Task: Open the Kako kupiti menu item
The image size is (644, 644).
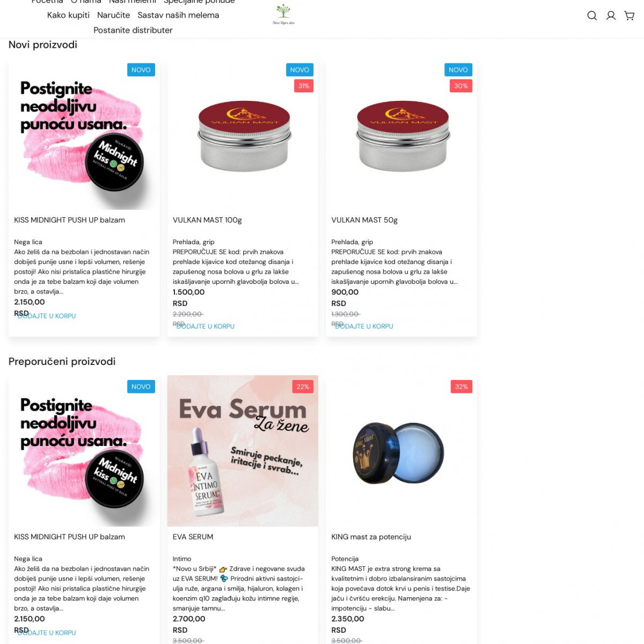Action: [68, 15]
